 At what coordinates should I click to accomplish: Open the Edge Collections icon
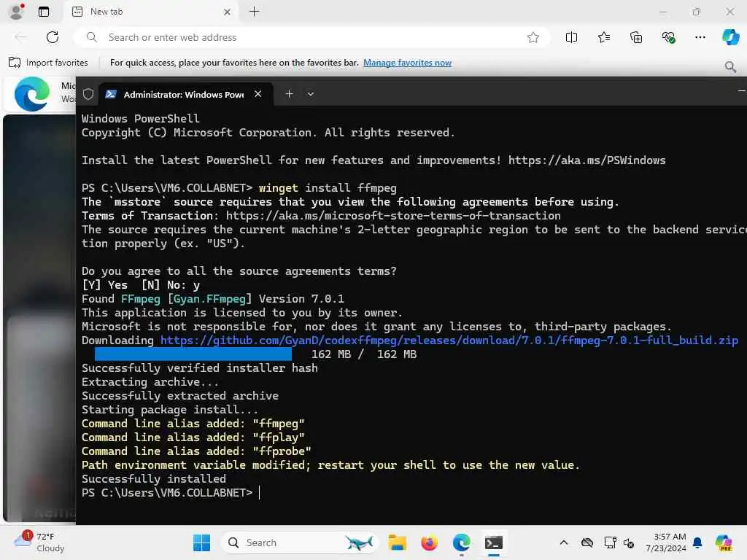click(x=636, y=37)
